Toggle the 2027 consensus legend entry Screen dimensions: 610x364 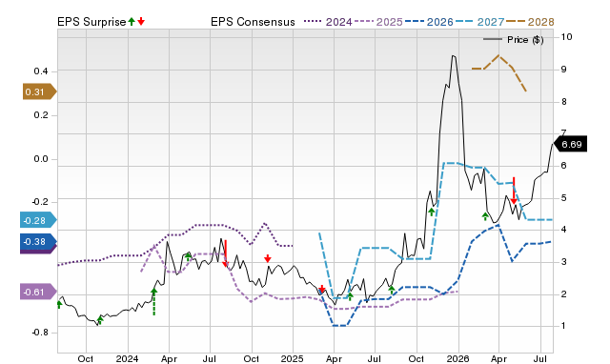tap(479, 22)
